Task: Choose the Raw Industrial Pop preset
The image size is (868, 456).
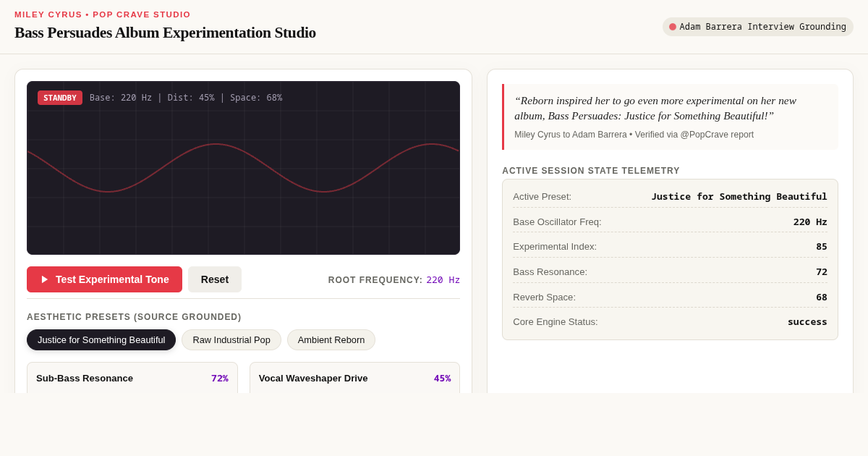Action: point(231,340)
